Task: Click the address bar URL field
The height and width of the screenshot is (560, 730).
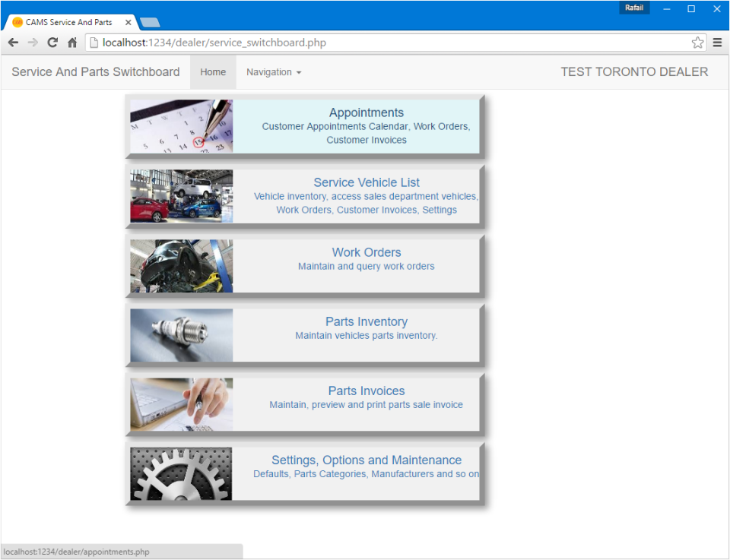Action: 380,43
